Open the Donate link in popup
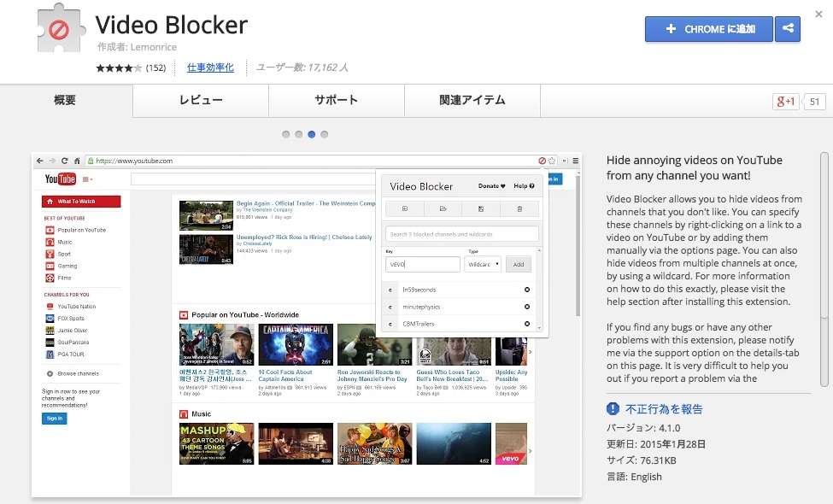 [491, 186]
